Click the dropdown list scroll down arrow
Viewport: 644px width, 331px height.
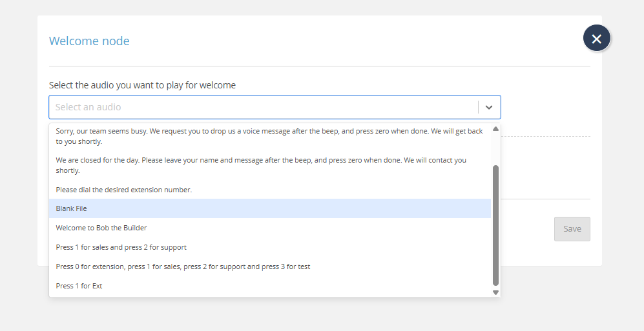coord(495,292)
